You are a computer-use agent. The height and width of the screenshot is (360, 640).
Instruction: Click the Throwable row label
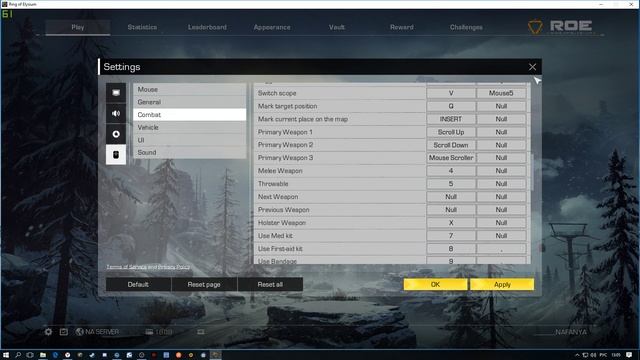[x=273, y=184]
